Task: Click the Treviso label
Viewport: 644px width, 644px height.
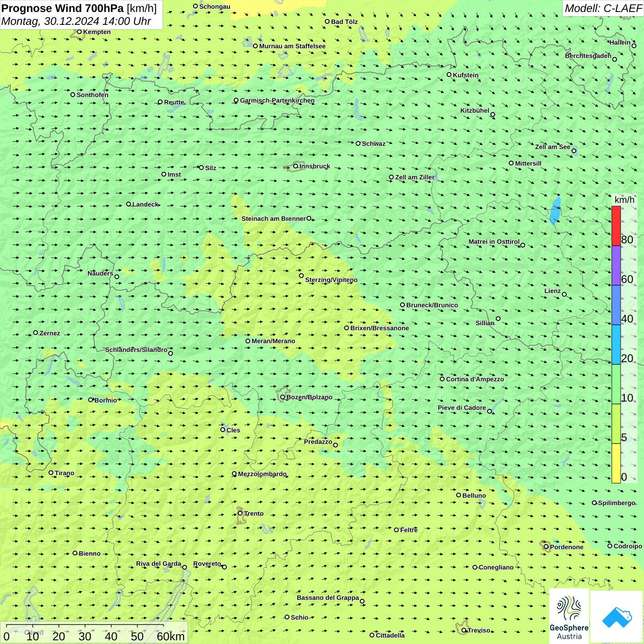Action: click(479, 630)
